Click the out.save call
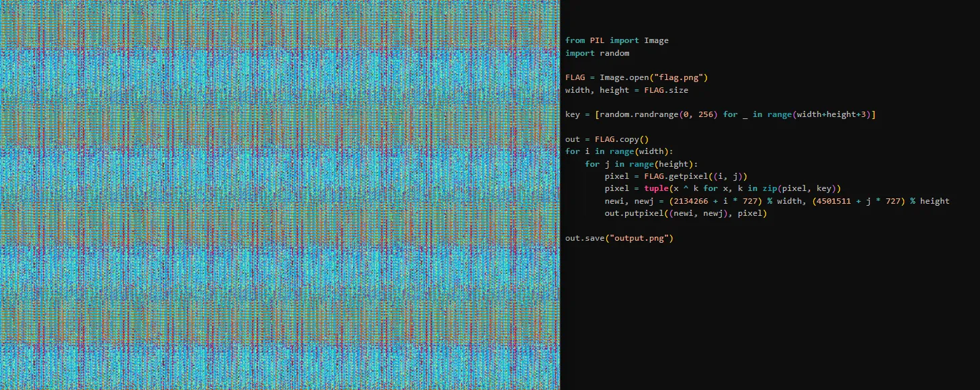The image size is (980, 390). pos(585,239)
